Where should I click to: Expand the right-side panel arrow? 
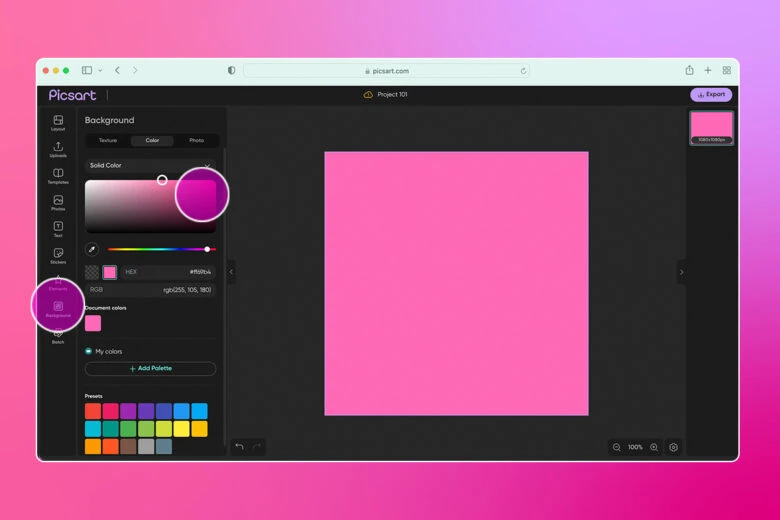pyautogui.click(x=681, y=272)
